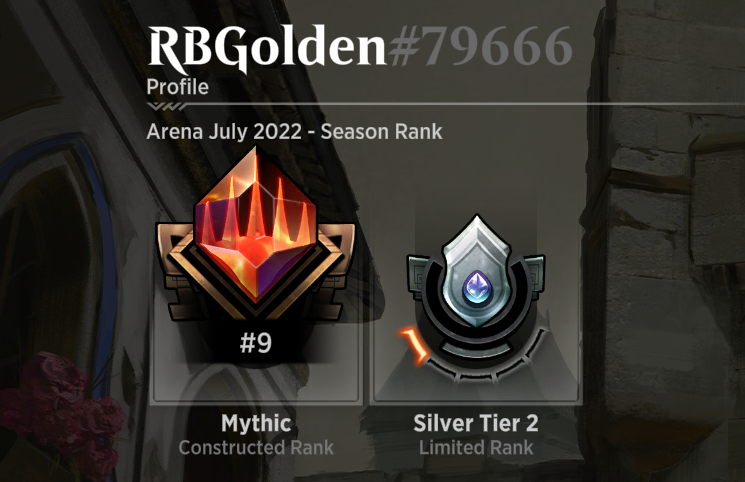Select the #9 Mythic leaderboard position
Screen dimensions: 745x482
pos(256,342)
